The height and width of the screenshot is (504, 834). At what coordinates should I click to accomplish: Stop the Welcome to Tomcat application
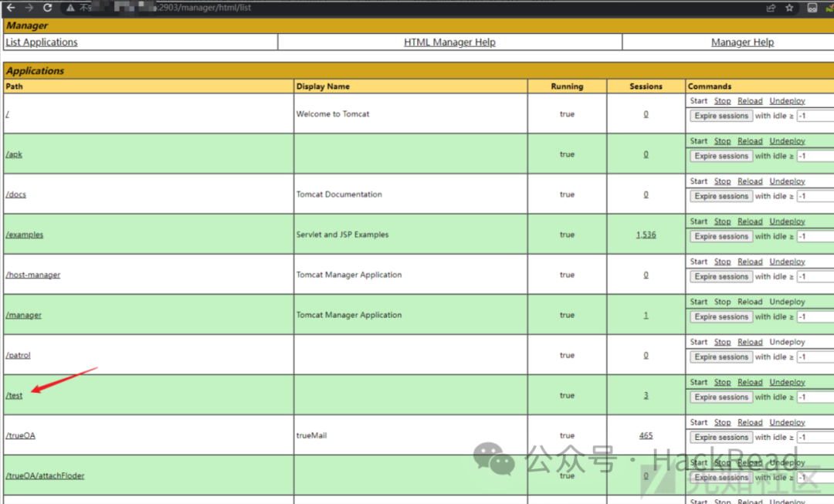[x=722, y=101]
